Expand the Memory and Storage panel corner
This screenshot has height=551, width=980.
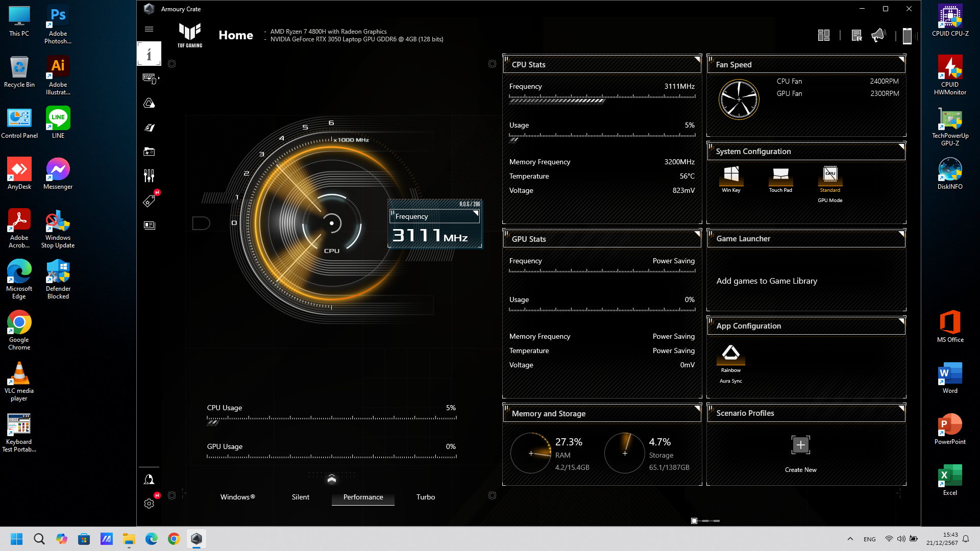click(x=697, y=408)
